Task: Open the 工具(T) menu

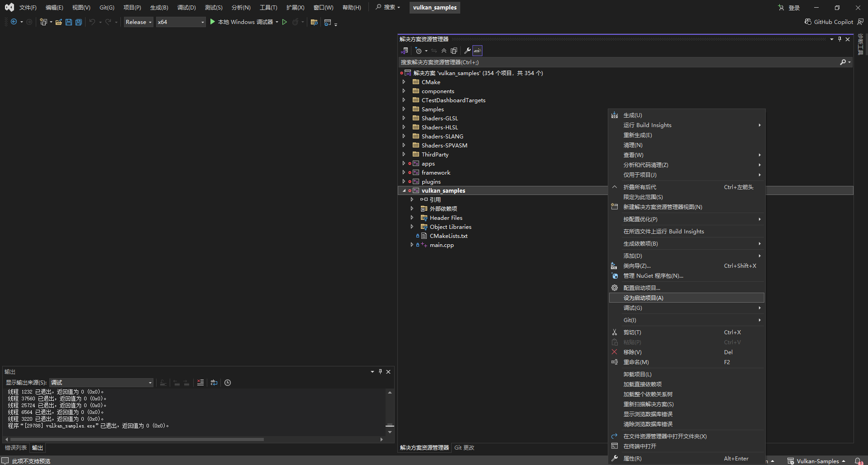Action: [268, 8]
